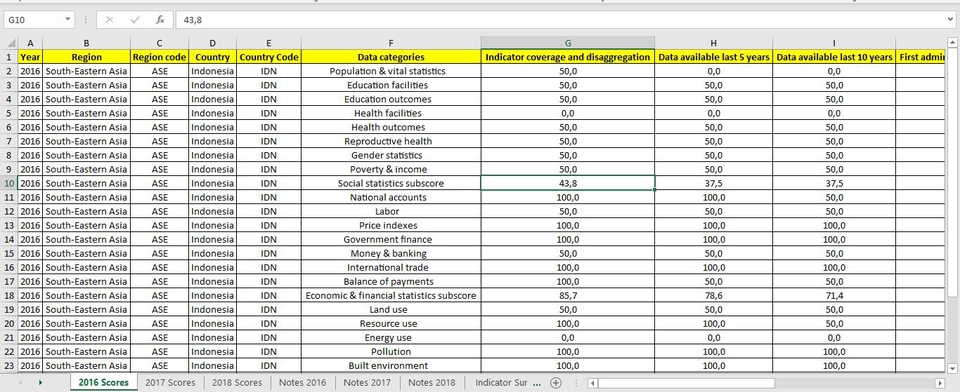Click the 'Population & vital statistics' cell
Image resolution: width=960 pixels, height=392 pixels.
coord(391,71)
